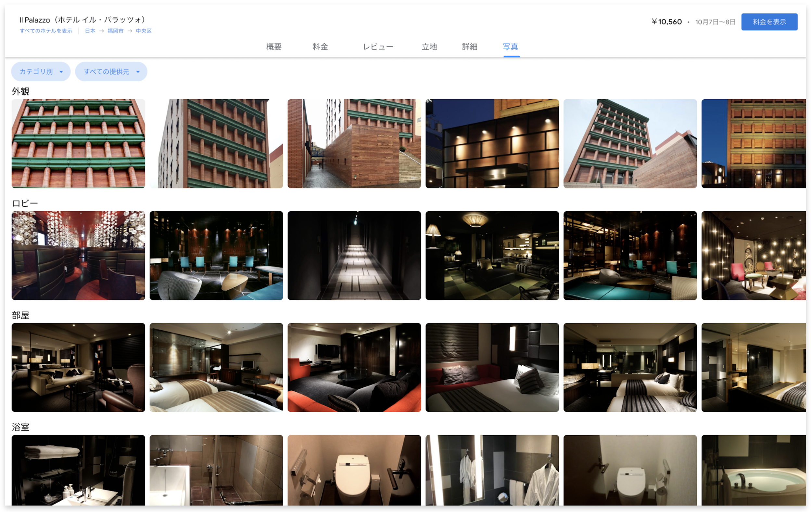Open the すべての提供元 source dropdown
812x512 pixels.
pyautogui.click(x=111, y=72)
